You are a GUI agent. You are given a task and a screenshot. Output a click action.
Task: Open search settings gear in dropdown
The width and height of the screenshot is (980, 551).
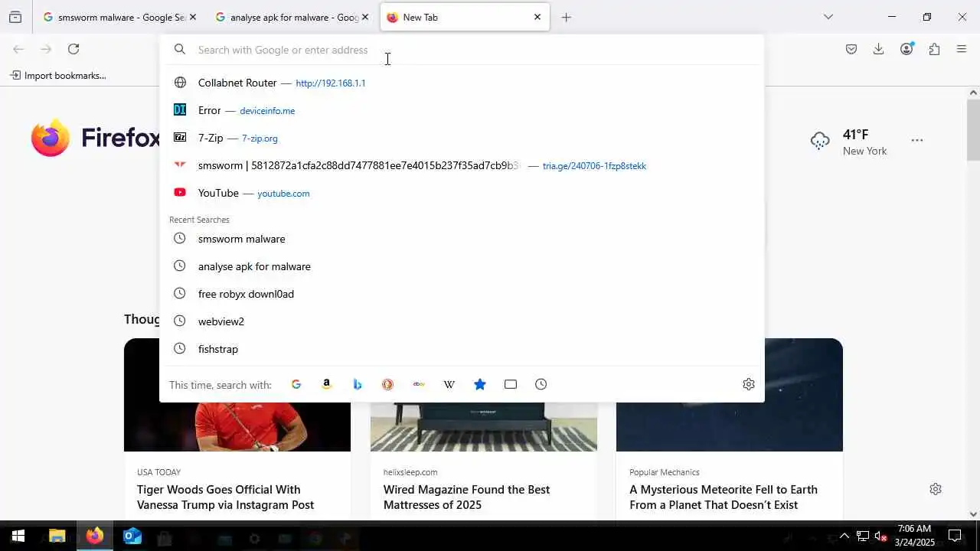pyautogui.click(x=749, y=384)
